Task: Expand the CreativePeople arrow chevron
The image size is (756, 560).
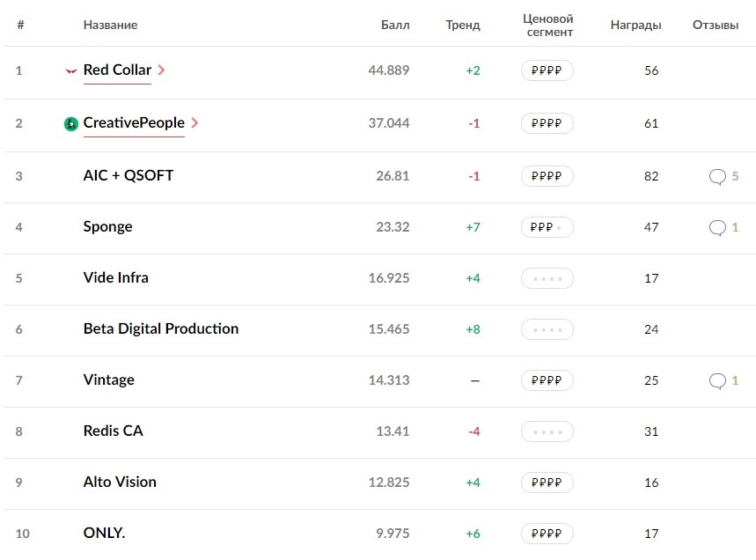Action: click(195, 123)
